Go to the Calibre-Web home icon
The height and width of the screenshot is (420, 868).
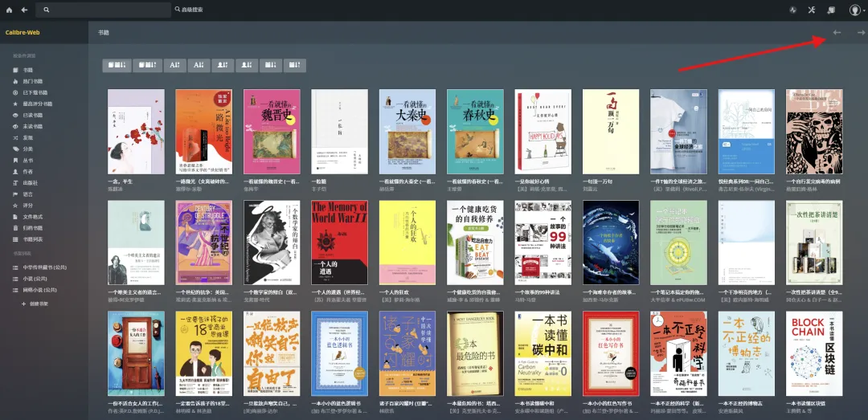click(x=9, y=10)
